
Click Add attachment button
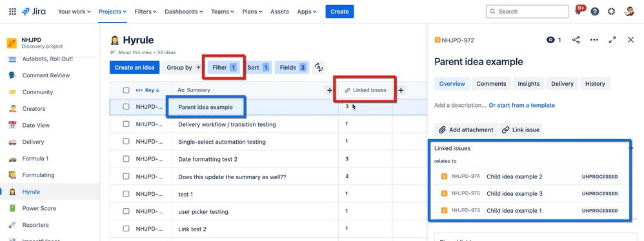(466, 130)
